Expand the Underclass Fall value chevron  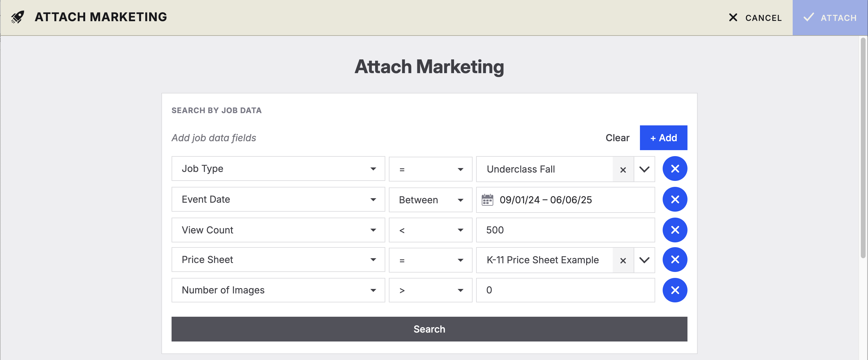[644, 169]
